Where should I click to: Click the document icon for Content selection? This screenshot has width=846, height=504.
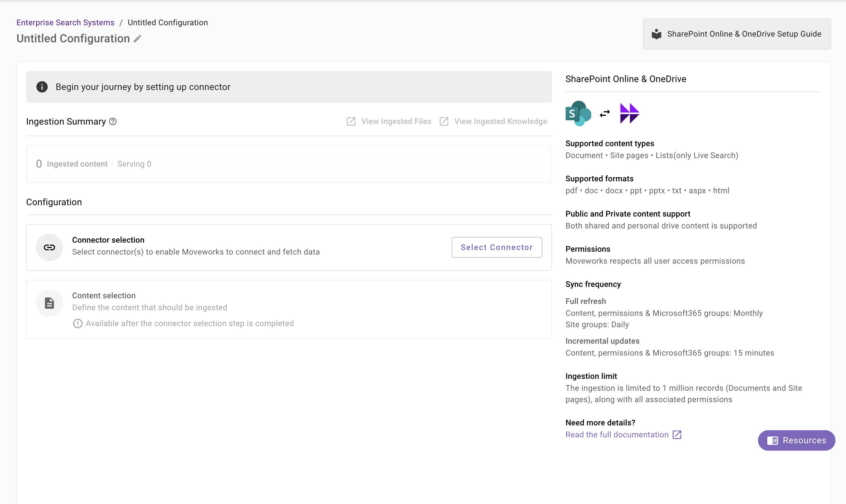point(49,303)
